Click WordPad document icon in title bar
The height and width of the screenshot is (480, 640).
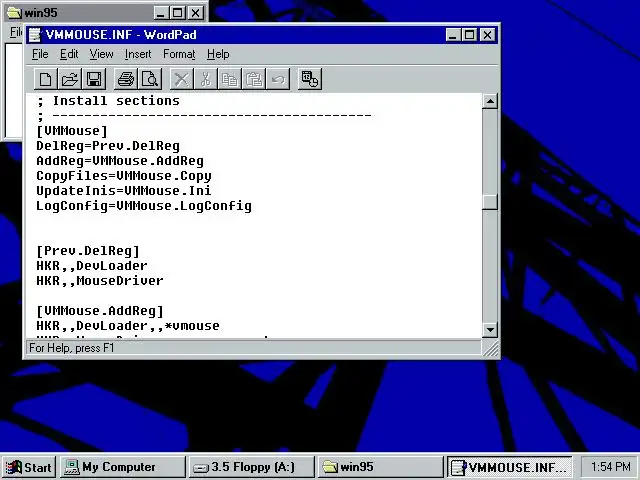(x=35, y=35)
